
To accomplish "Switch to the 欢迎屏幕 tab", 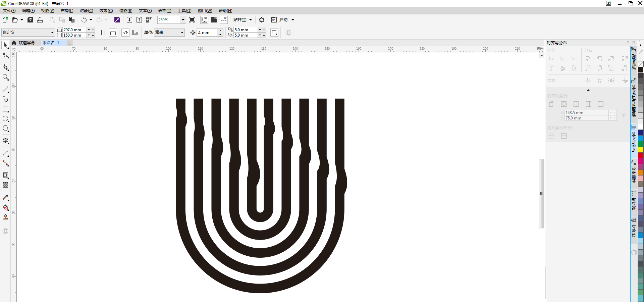I will pos(26,43).
